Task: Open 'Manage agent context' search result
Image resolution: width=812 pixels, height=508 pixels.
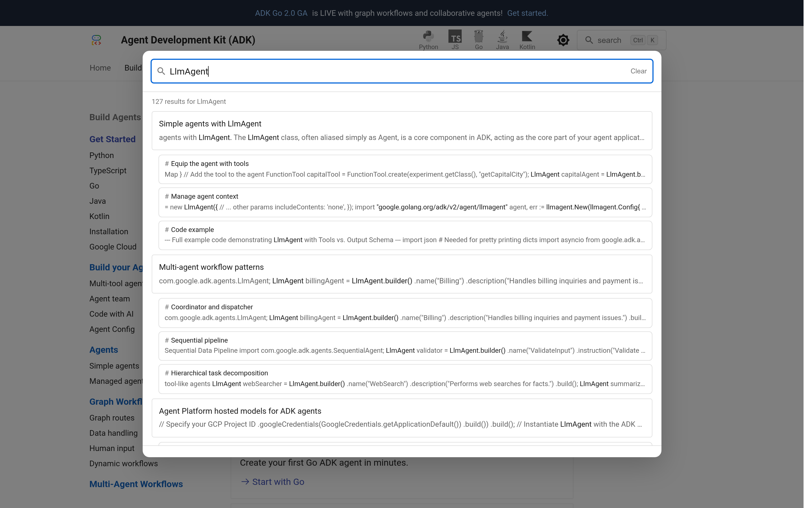Action: tap(405, 202)
